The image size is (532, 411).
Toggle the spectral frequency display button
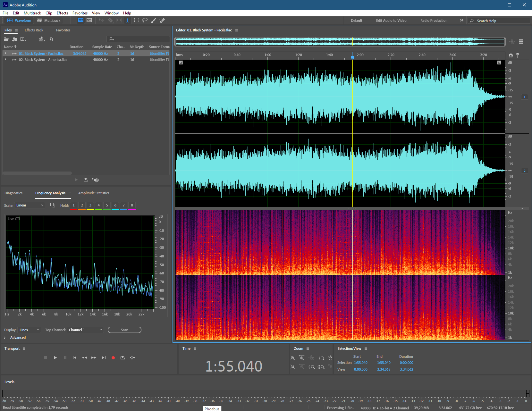point(81,20)
